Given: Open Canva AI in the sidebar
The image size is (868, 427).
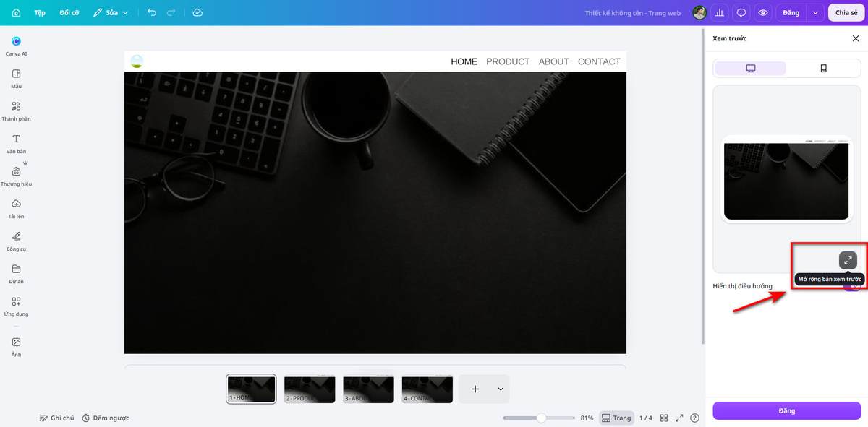Looking at the screenshot, I should click(16, 46).
